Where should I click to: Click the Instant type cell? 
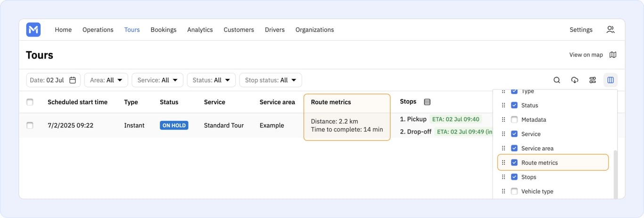tap(134, 126)
